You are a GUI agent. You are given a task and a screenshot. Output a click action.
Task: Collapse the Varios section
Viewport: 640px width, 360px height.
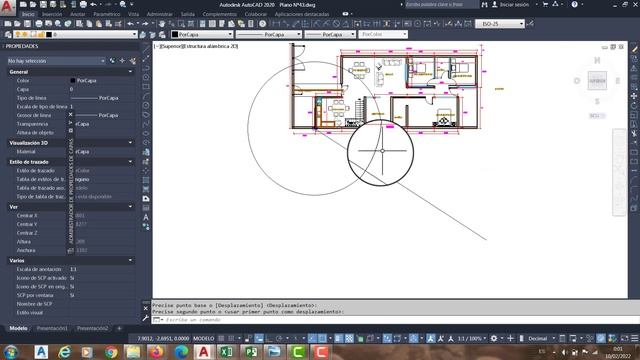tap(130, 260)
